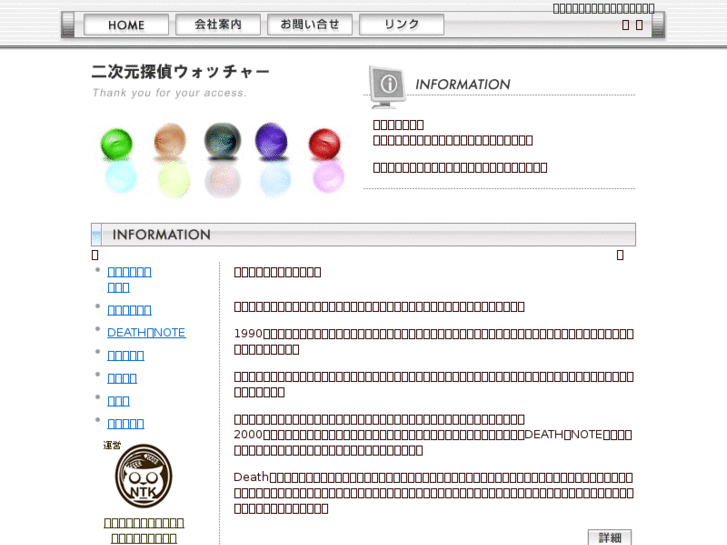Click the orange glass sphere

point(170,141)
